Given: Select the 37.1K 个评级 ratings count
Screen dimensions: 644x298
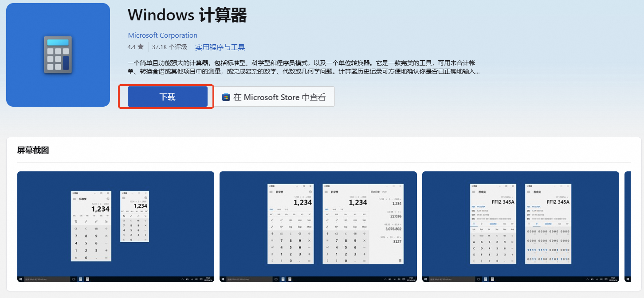Looking at the screenshot, I should click(170, 47).
